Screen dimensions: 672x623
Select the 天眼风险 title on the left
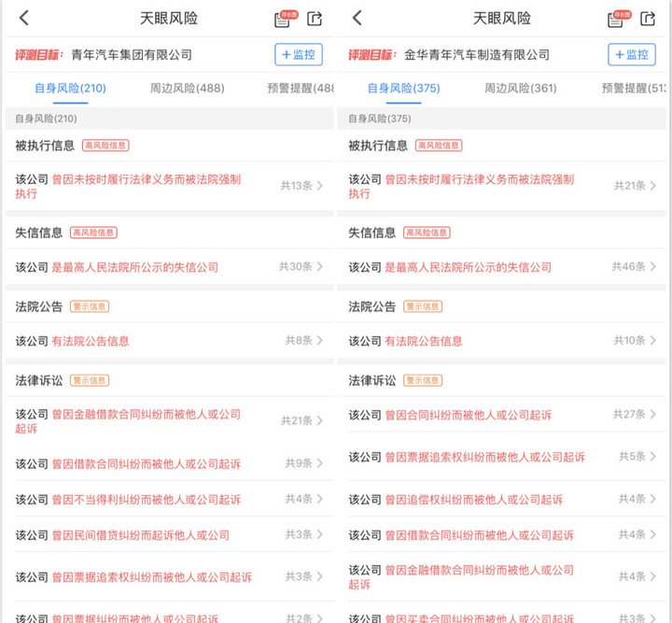coord(169,19)
